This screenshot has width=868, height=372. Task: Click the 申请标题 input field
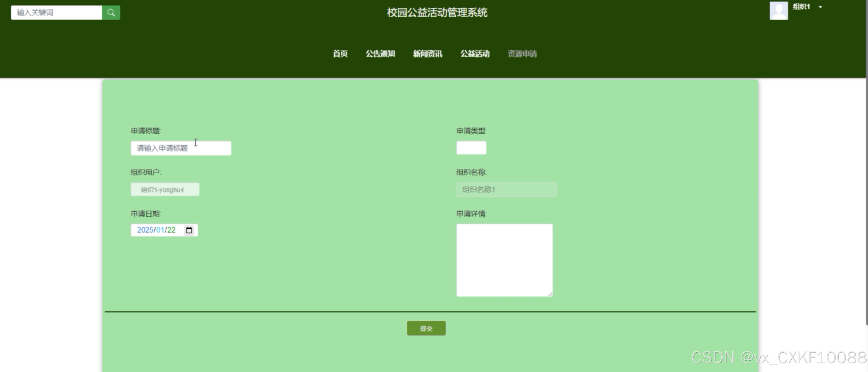coord(181,148)
